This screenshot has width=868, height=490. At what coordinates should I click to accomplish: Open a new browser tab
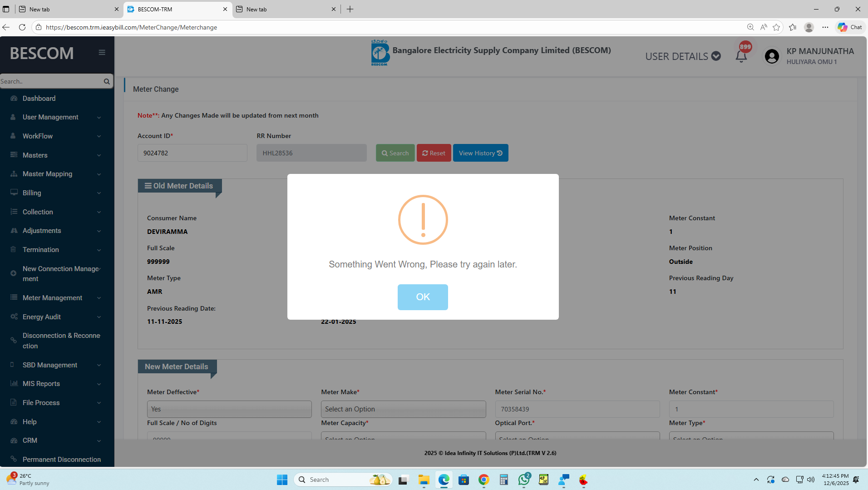pos(350,9)
